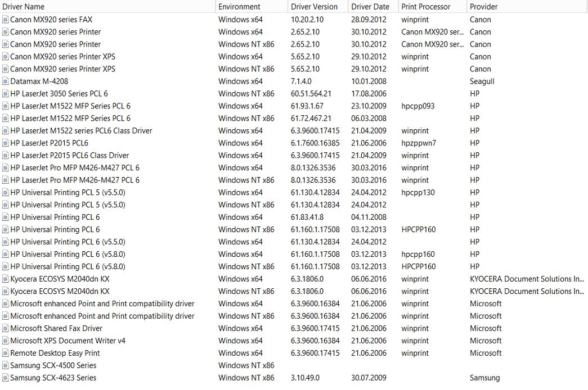Click the icon for Kyocera ECOSYS M2040dn KX, Windows x64
The image size is (588, 390).
[5, 279]
